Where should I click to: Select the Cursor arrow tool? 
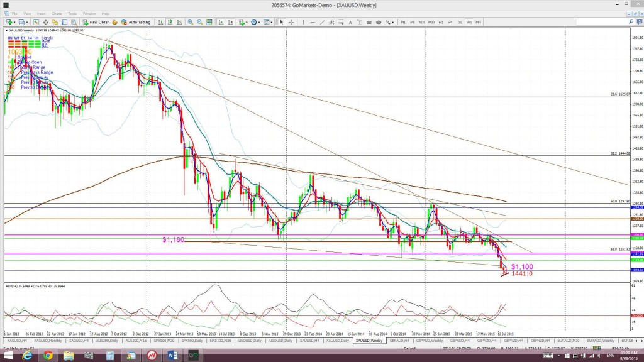pyautogui.click(x=282, y=22)
